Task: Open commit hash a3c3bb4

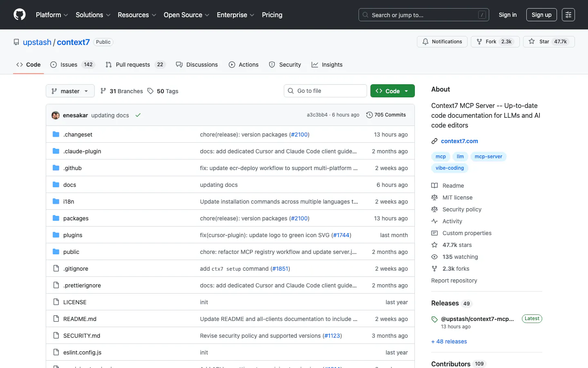Action: click(317, 115)
